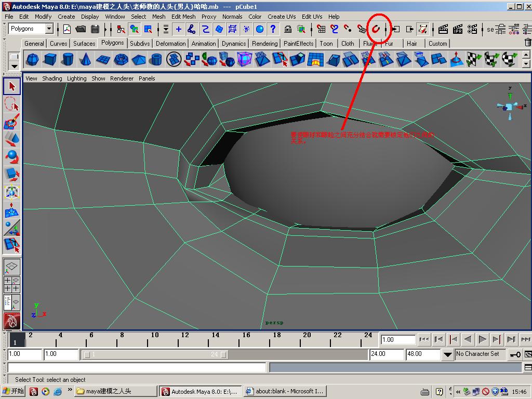Open the Edit Mesh menu

click(x=183, y=17)
